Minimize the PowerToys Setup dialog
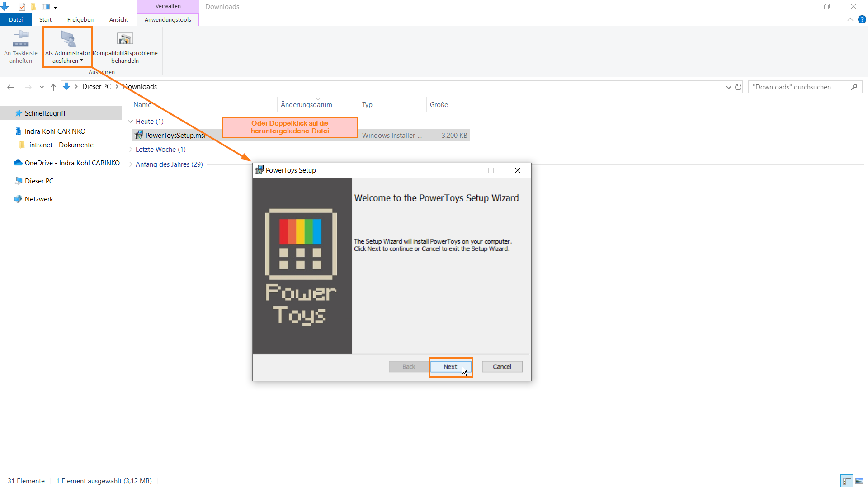The image size is (868, 487). (464, 170)
